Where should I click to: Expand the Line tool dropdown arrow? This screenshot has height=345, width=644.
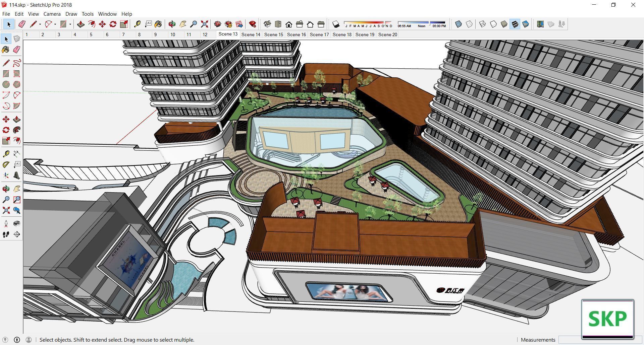tap(40, 24)
